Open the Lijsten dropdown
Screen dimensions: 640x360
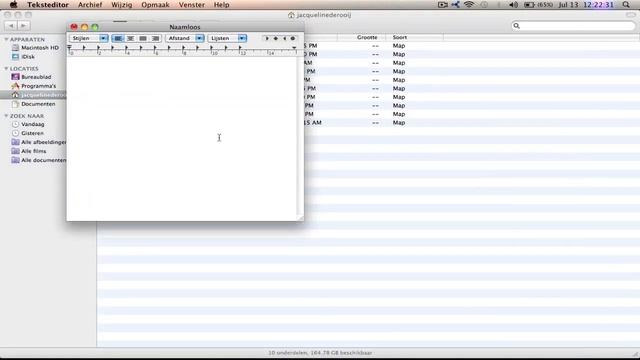tap(227, 38)
